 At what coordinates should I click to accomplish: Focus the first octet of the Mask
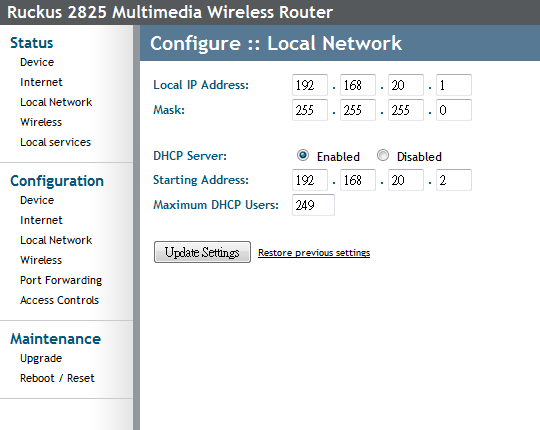310,110
